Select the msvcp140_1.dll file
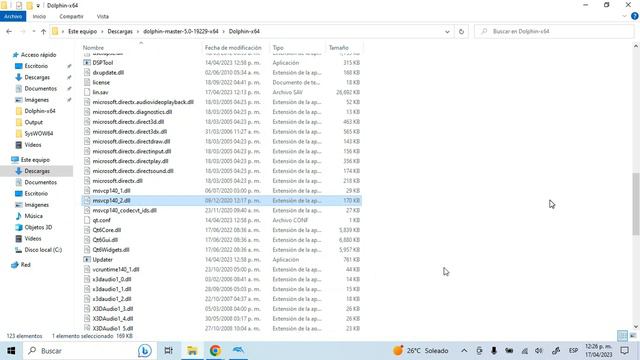The height and width of the screenshot is (360, 640). click(111, 191)
